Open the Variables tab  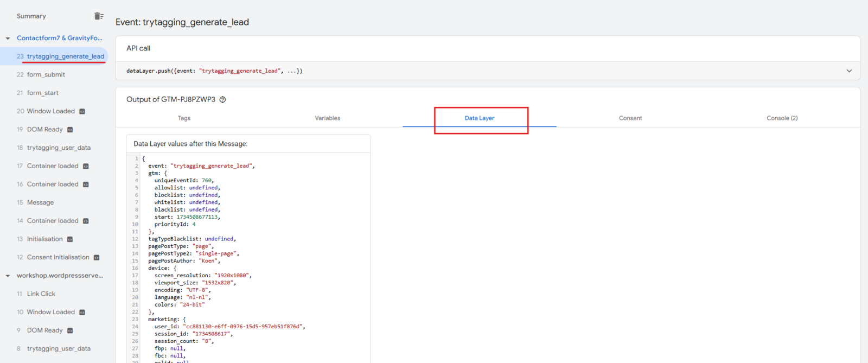point(328,118)
